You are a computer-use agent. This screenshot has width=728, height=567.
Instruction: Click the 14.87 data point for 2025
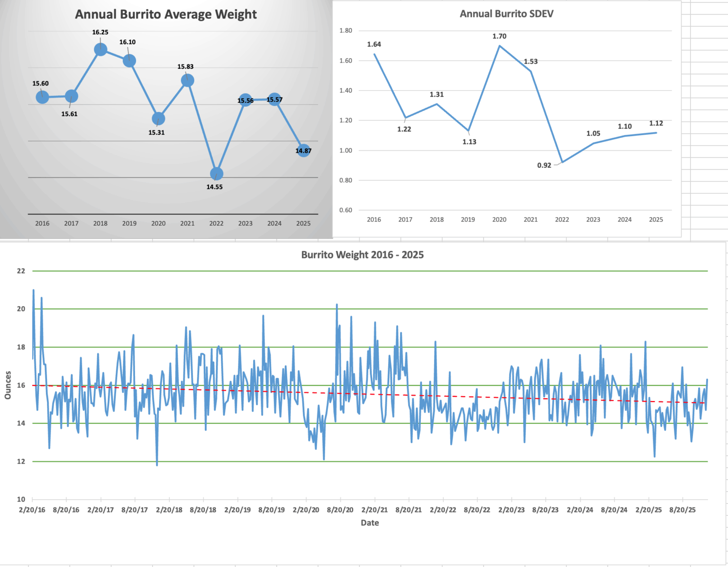point(304,151)
